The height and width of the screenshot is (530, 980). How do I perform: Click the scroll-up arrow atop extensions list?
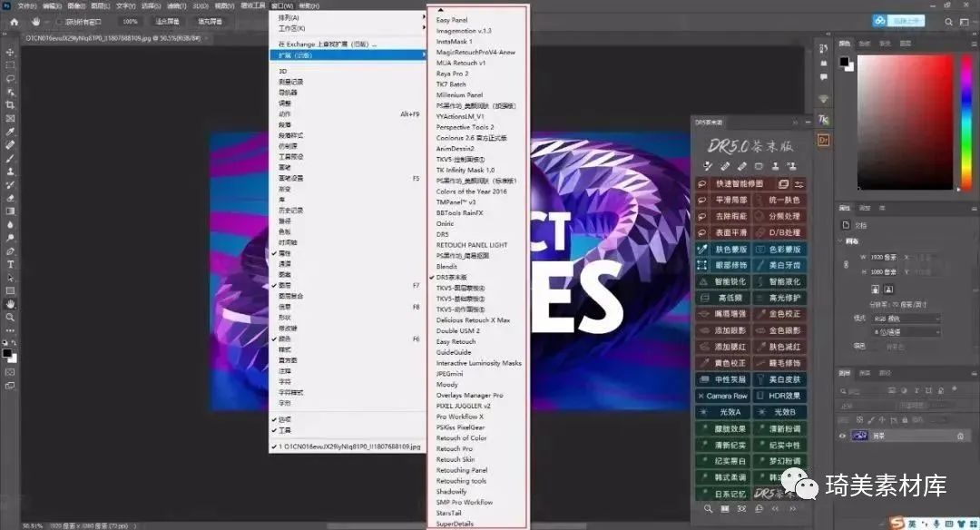coord(441,10)
